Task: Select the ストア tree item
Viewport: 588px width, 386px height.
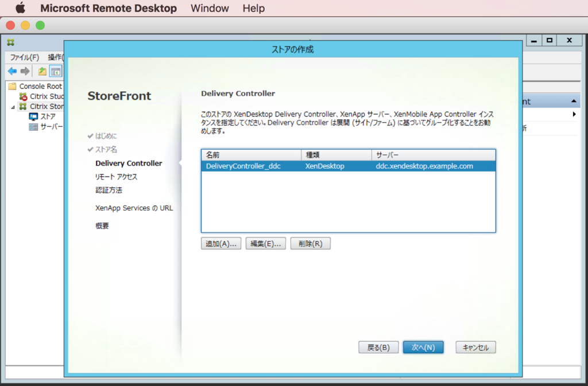Action: (48, 116)
